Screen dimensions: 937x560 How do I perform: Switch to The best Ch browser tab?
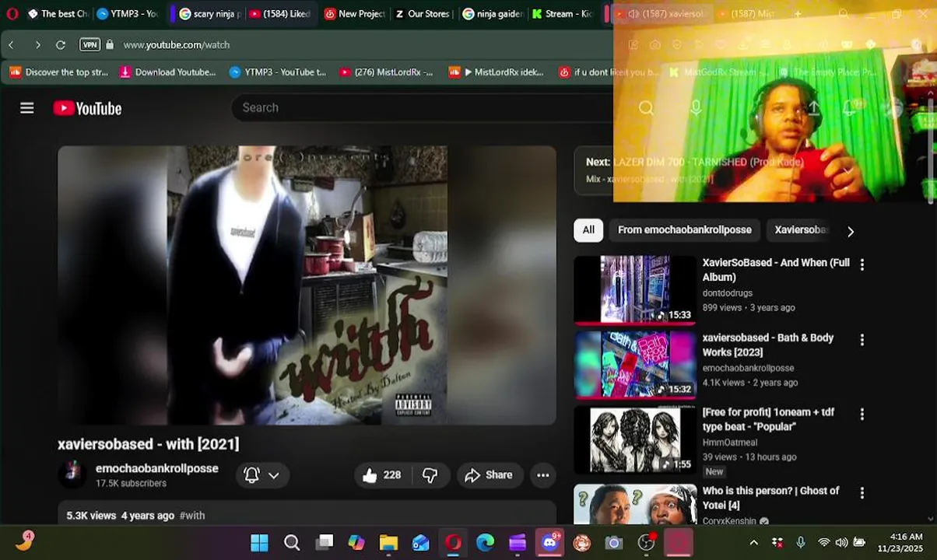click(x=57, y=13)
